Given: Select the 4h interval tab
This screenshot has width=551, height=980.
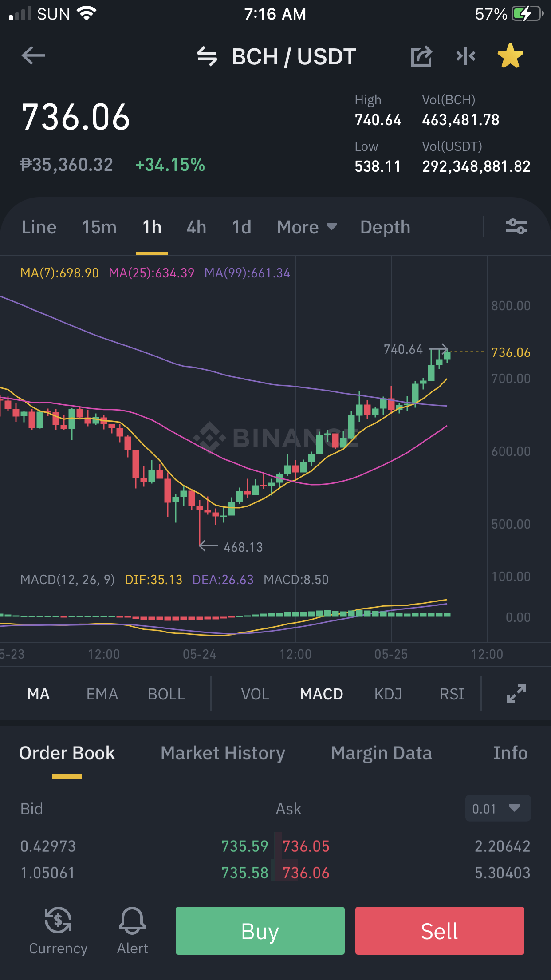Looking at the screenshot, I should [x=197, y=227].
